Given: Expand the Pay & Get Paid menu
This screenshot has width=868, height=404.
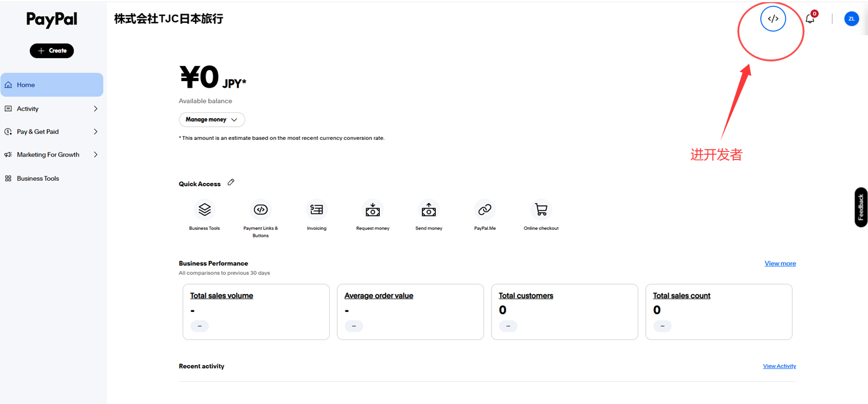Looking at the screenshot, I should (52, 132).
